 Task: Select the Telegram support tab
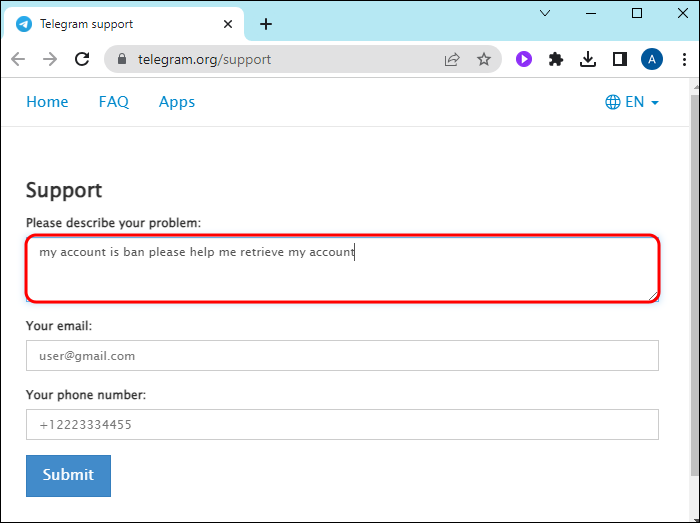click(124, 24)
